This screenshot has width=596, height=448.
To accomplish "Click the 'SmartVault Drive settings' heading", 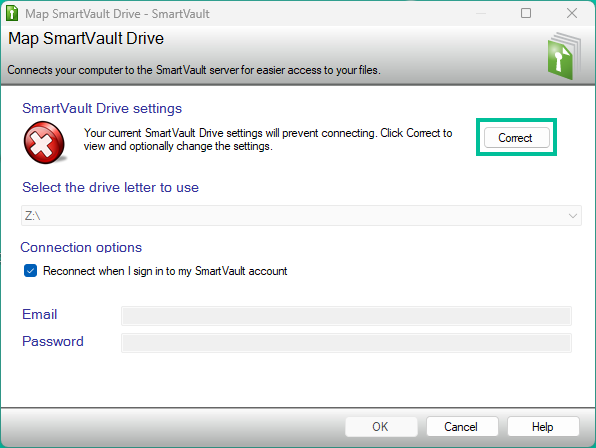I will pyautogui.click(x=102, y=108).
